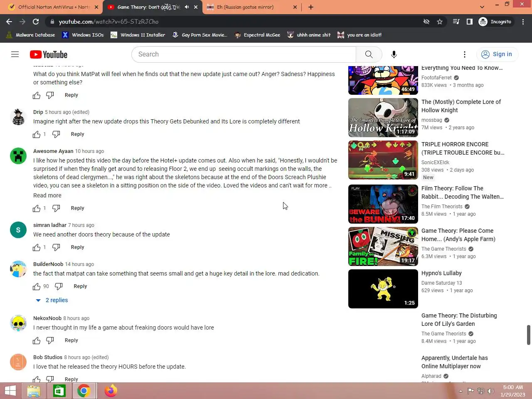Dislike BuilderNoob's comment
This screenshot has height=399, width=532.
pyautogui.click(x=59, y=286)
